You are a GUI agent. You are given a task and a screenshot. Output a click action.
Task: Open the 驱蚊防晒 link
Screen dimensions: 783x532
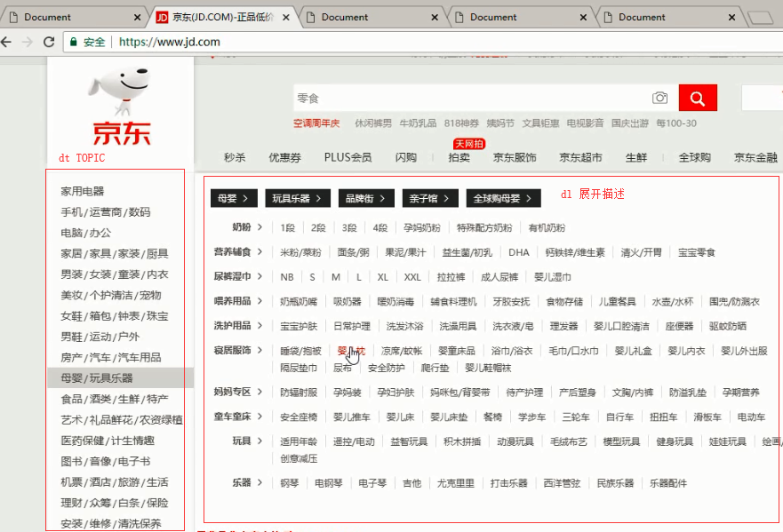pyautogui.click(x=728, y=326)
